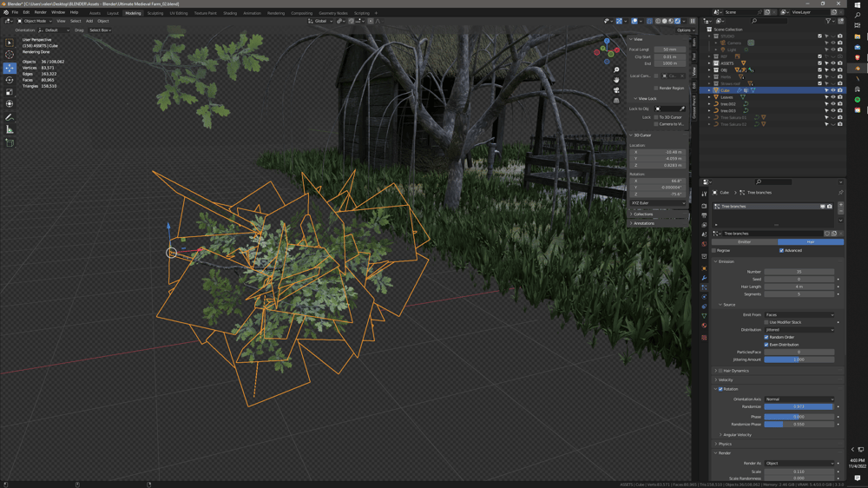Hide the Leaves object via its eye icon
Screen dimensions: 868x488
(833, 97)
